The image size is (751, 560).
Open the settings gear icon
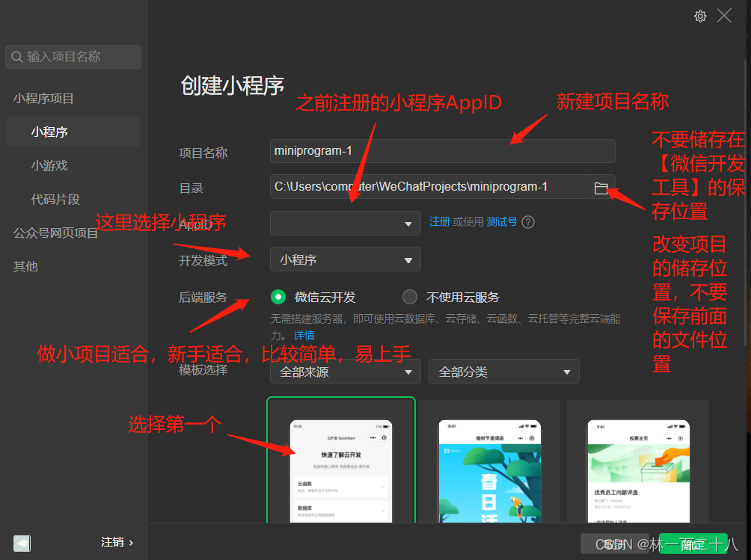tap(700, 15)
